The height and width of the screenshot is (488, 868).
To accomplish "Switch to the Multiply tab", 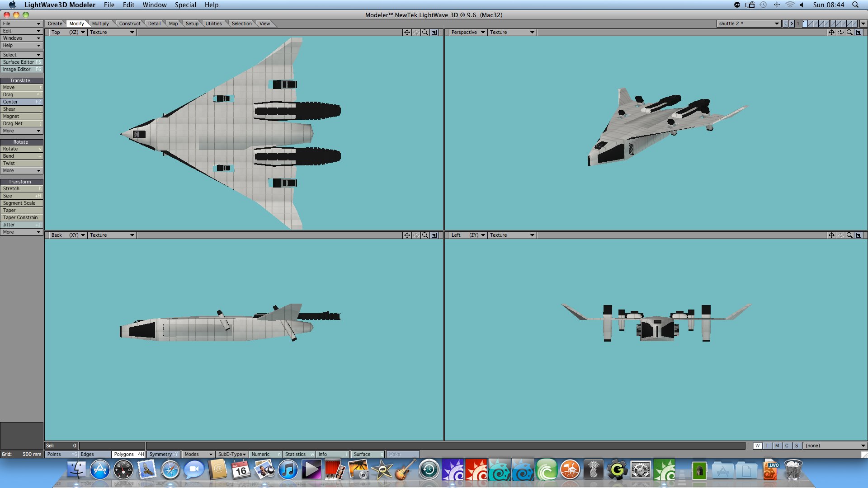I will (x=100, y=23).
